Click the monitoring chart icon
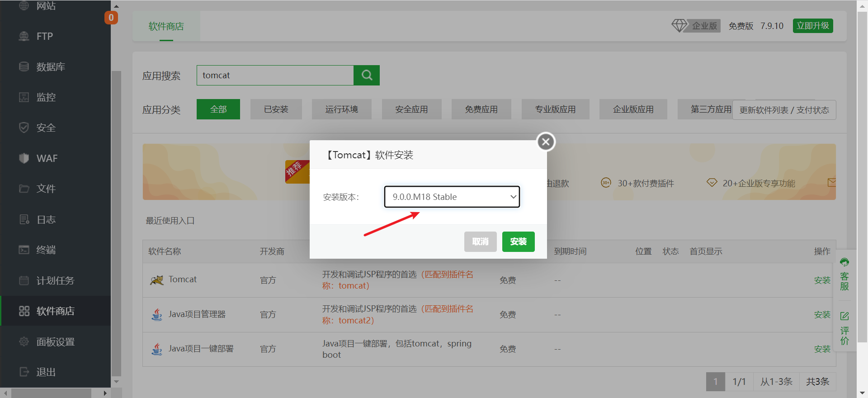Screen dimensions: 868x398 pos(24,97)
